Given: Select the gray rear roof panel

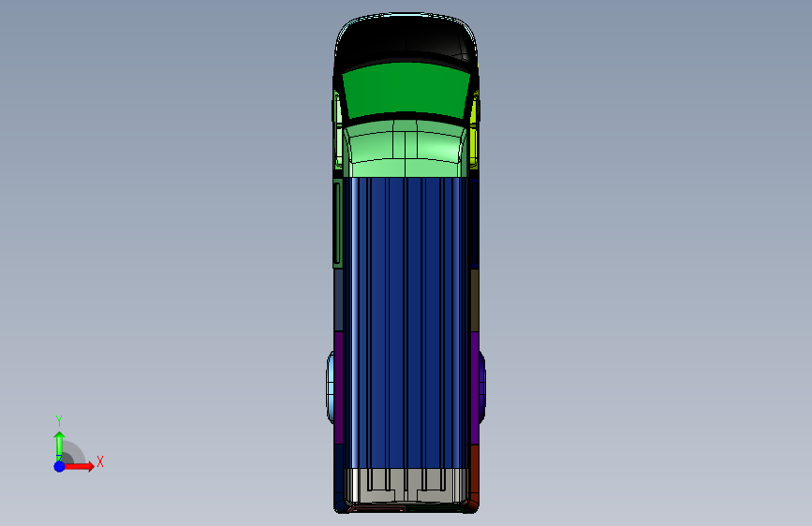Looking at the screenshot, I should click(x=406, y=486).
